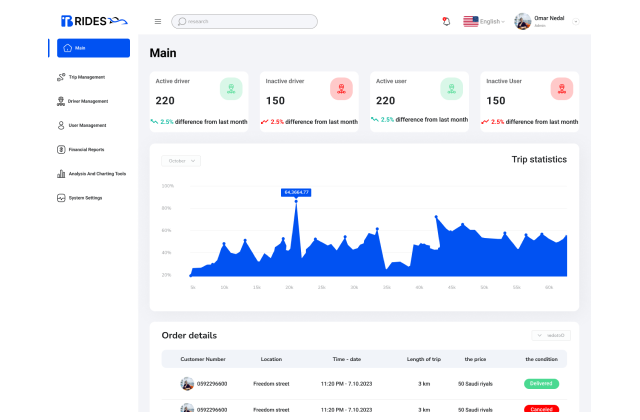The image size is (640, 420).
Task: Click the Active user green icon
Action: pyautogui.click(x=451, y=89)
